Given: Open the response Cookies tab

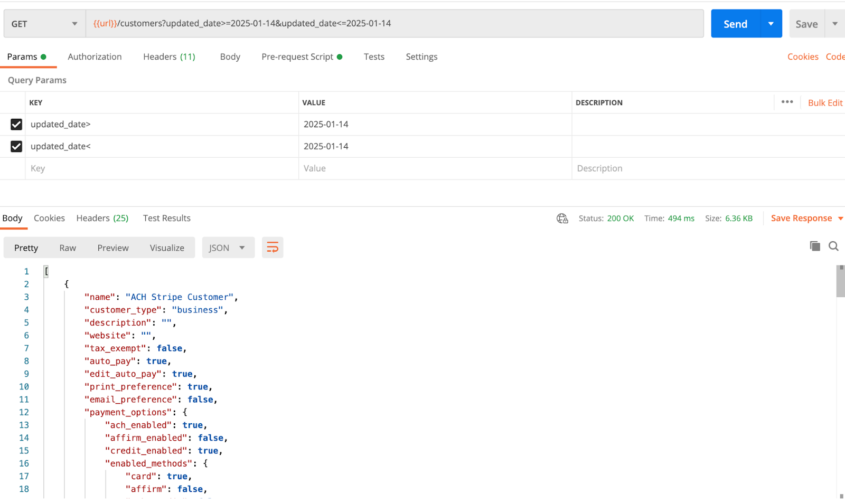Looking at the screenshot, I should pyautogui.click(x=49, y=218).
